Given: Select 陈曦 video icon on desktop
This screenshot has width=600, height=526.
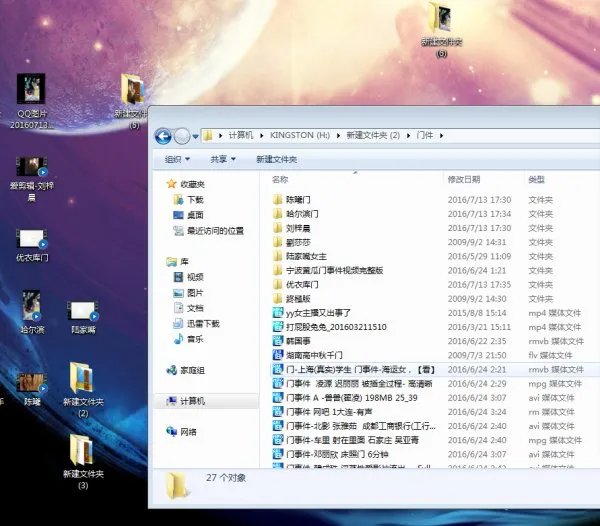Looking at the screenshot, I should pos(32,389).
